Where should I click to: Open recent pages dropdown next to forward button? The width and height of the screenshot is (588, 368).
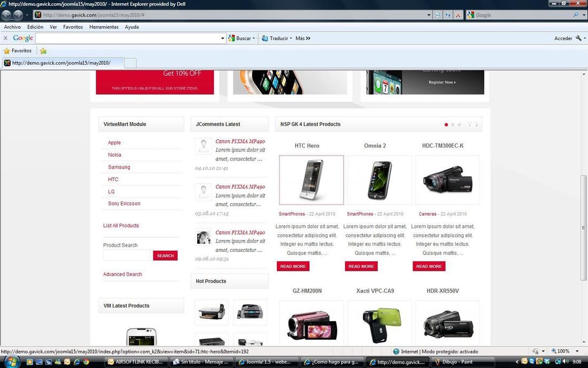(27, 15)
